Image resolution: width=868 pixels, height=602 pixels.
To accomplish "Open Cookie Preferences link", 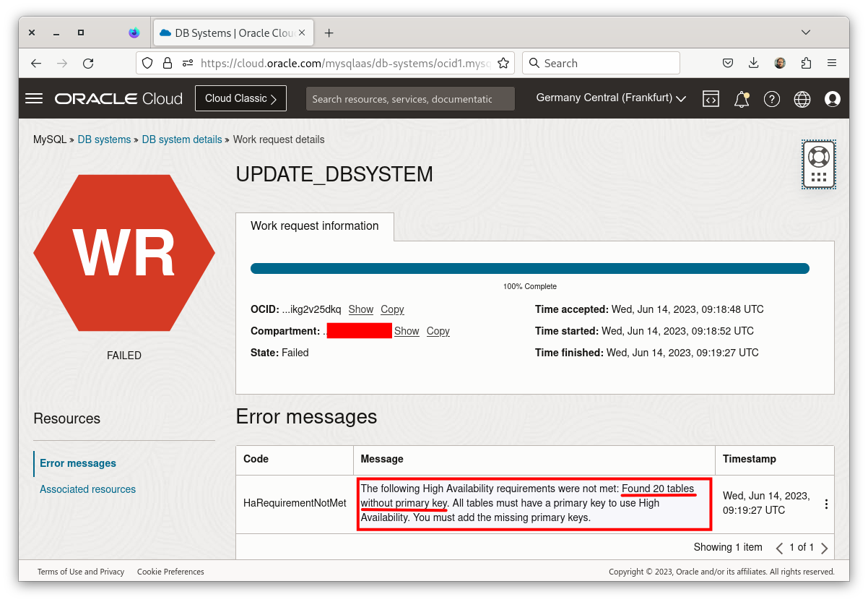I will click(x=170, y=572).
